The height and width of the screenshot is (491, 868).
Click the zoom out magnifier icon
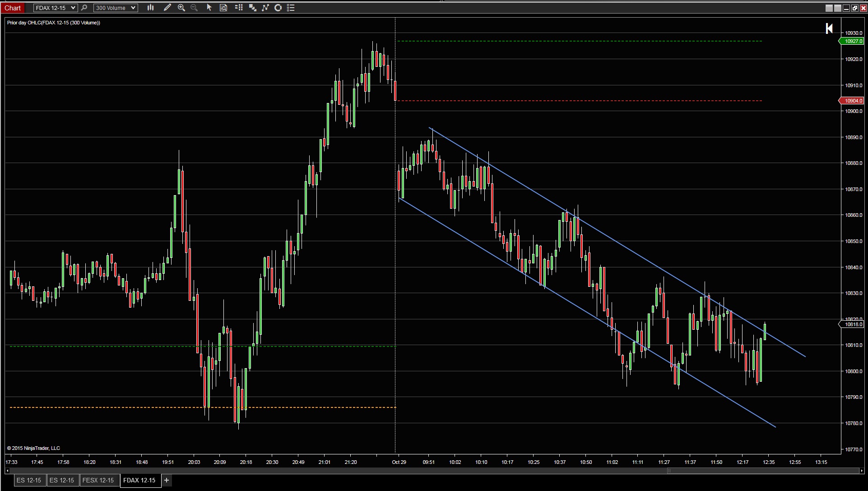click(x=195, y=8)
